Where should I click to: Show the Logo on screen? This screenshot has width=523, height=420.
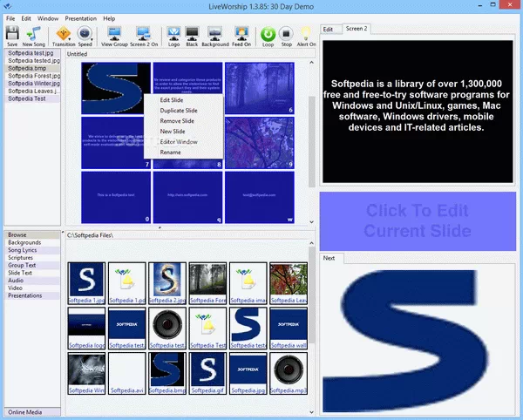coord(173,34)
